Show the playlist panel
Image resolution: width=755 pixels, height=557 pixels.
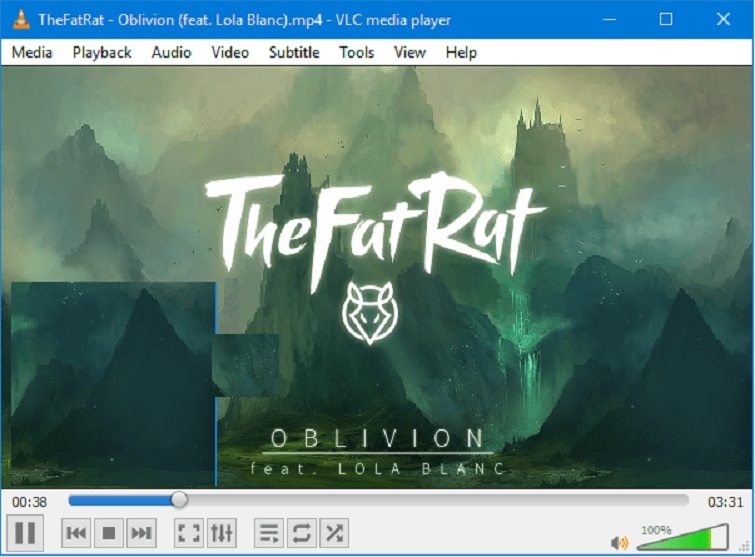coord(268,533)
